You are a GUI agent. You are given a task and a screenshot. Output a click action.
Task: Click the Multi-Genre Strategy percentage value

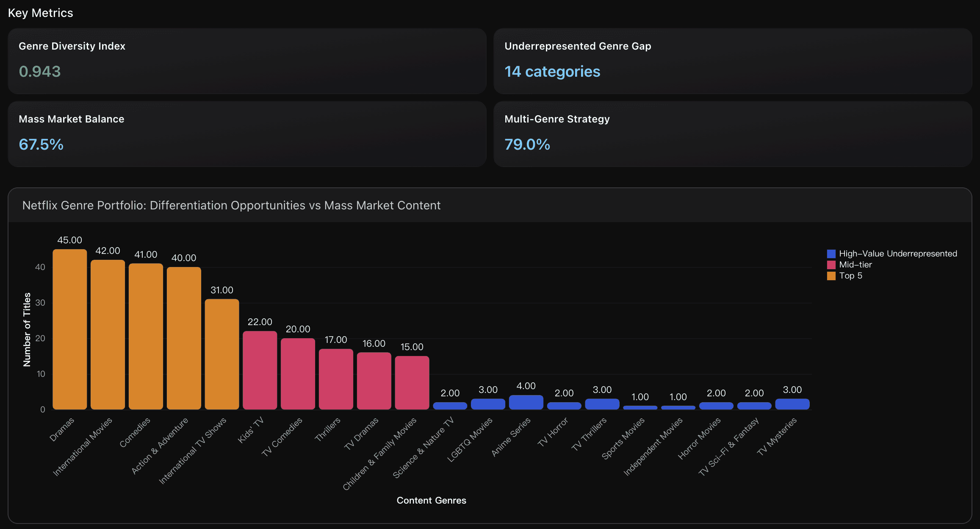pos(527,145)
